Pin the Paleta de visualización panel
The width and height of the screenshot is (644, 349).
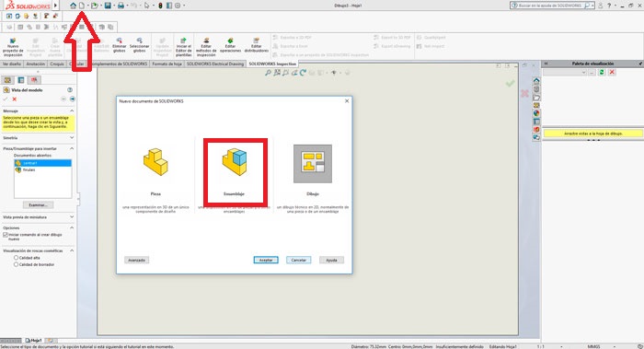(x=640, y=64)
